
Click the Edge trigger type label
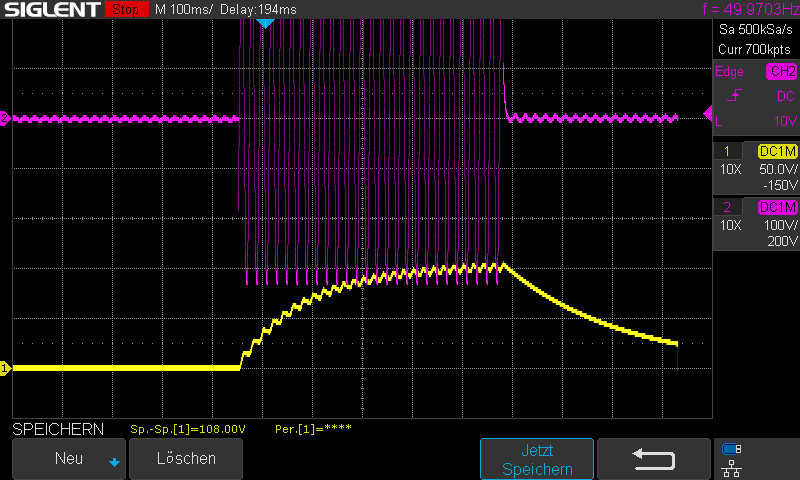[x=729, y=72]
